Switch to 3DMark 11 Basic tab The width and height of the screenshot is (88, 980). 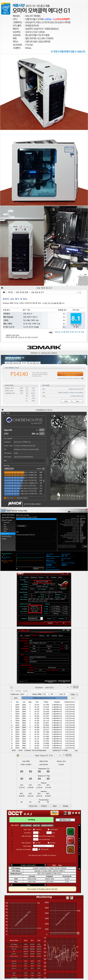(8, 363)
